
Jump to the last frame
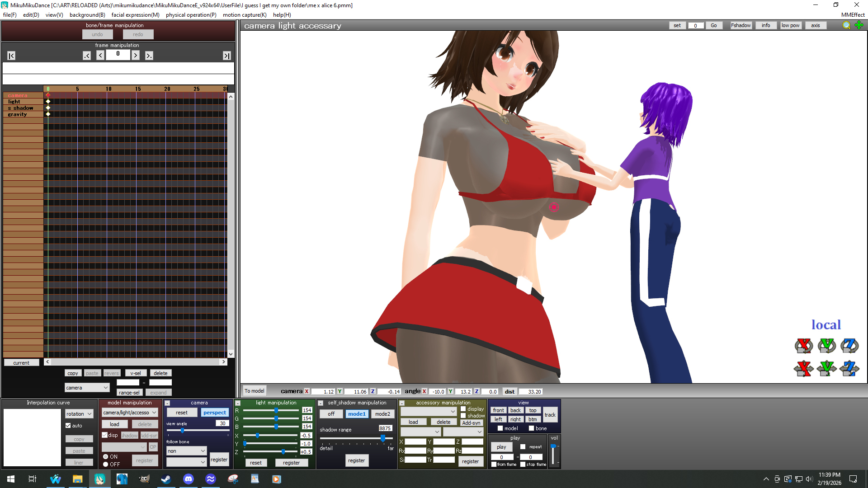click(226, 56)
